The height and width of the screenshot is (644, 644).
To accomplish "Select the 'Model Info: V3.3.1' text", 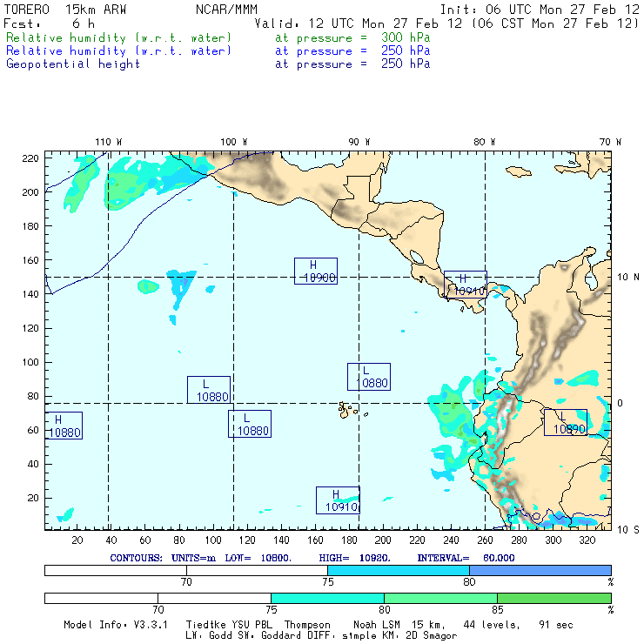I will [116, 625].
